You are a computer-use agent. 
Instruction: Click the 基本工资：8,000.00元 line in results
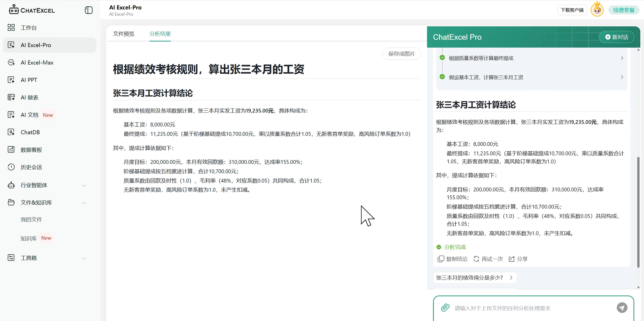(149, 124)
